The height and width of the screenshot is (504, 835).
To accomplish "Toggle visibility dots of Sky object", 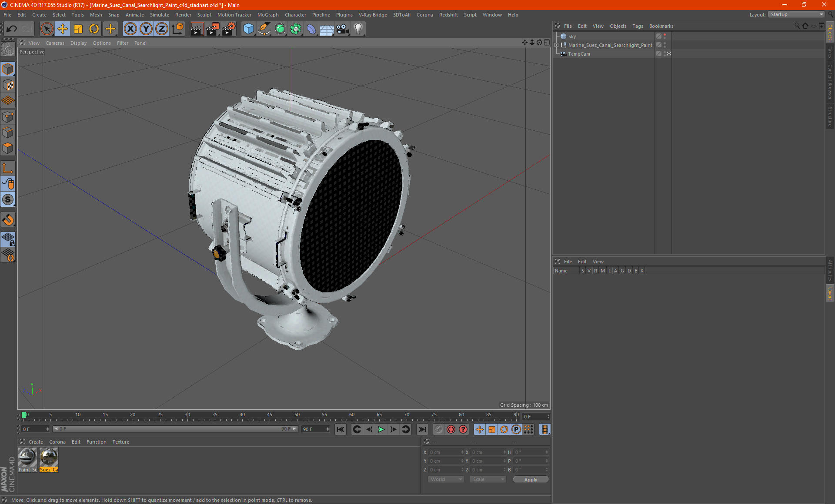I will 665,36.
